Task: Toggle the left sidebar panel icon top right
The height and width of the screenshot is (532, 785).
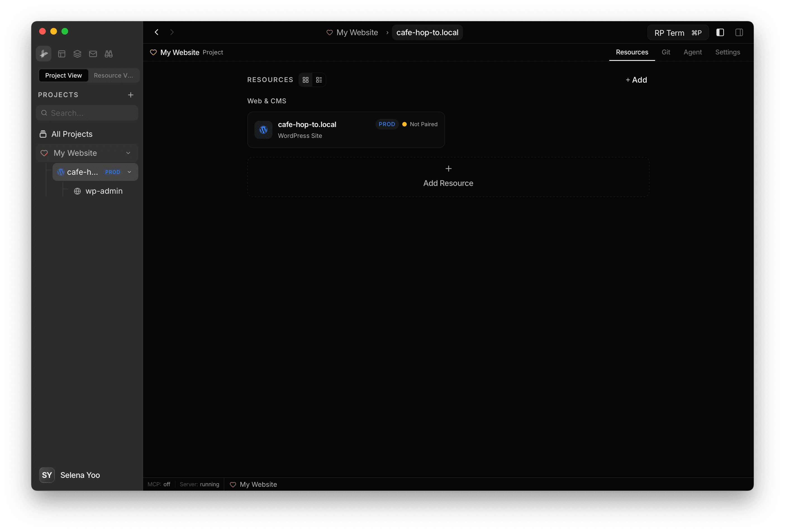Action: click(x=720, y=32)
